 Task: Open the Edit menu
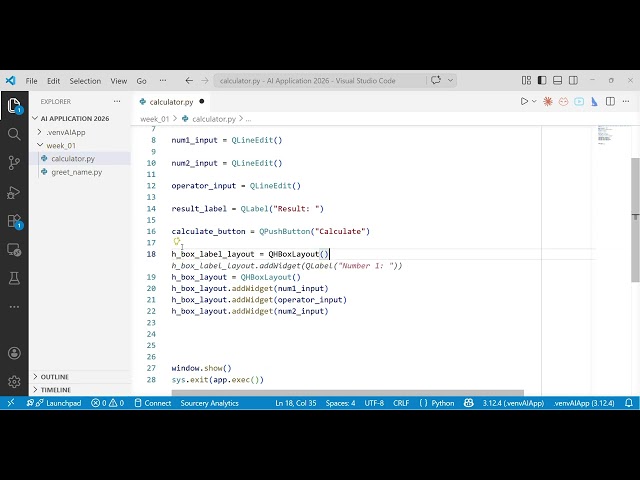[x=53, y=81]
